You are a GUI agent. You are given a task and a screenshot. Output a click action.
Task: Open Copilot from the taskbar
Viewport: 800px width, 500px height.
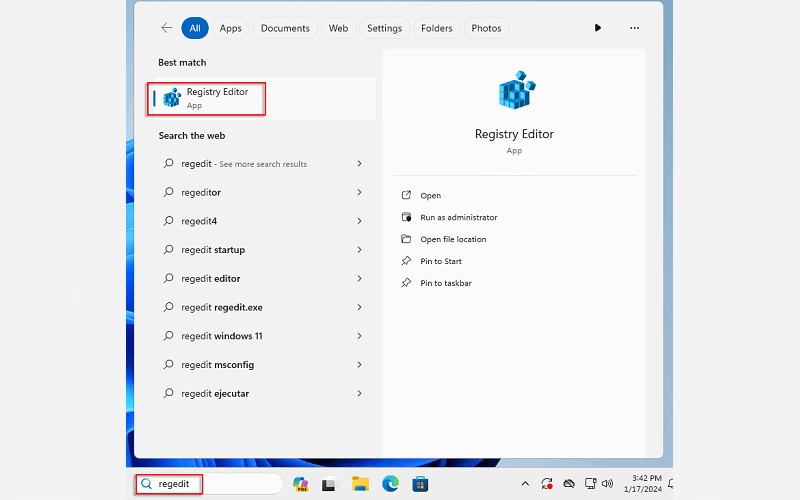click(301, 484)
